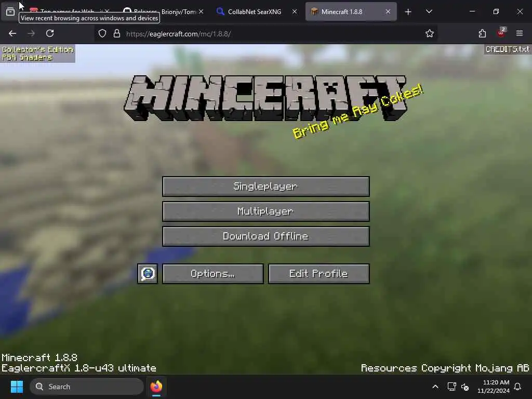Open CREDITS.txt link in corner
Viewport: 532px width, 399px height.
pos(507,49)
